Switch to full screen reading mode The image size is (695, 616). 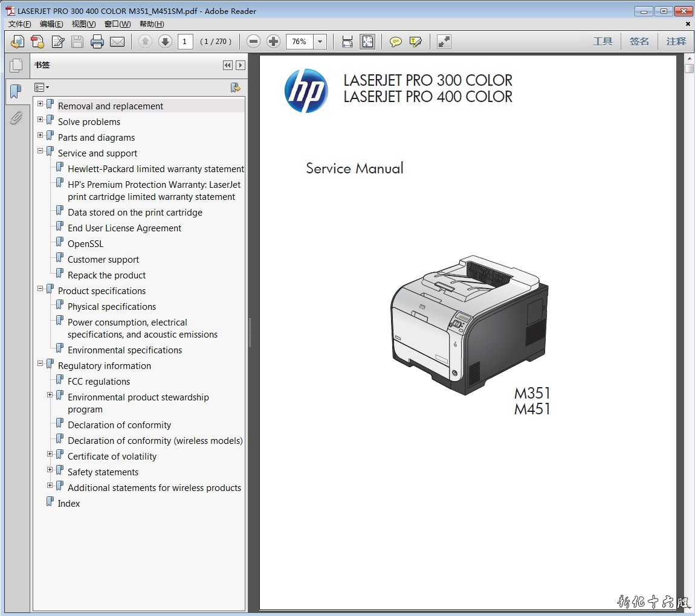pos(444,42)
